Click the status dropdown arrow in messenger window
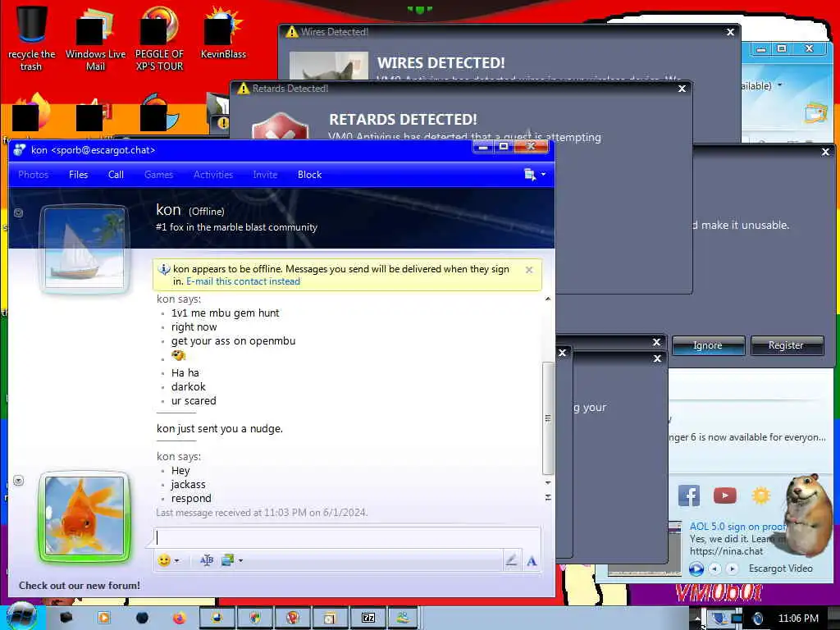Screen dimensions: 840x630 [779, 85]
